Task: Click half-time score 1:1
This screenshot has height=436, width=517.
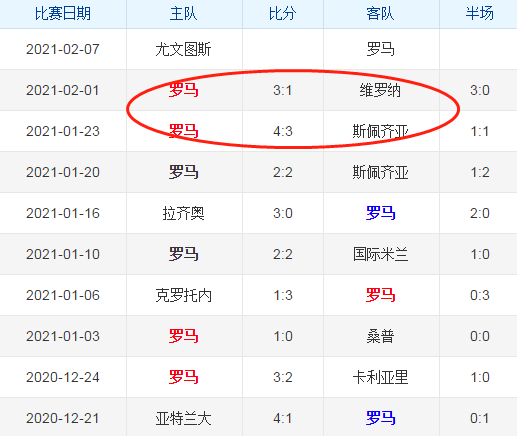Action: (480, 131)
